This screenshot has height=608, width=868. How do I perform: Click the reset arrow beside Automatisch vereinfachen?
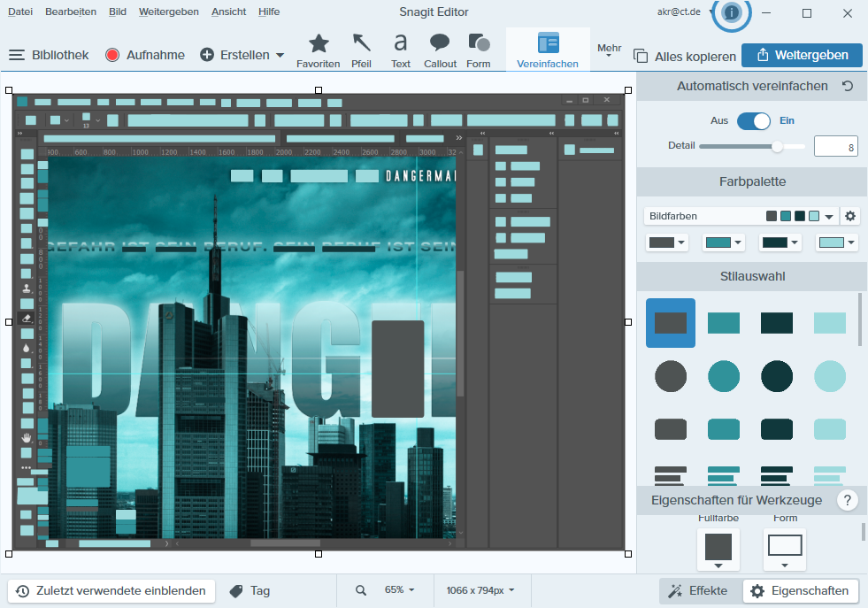(848, 86)
